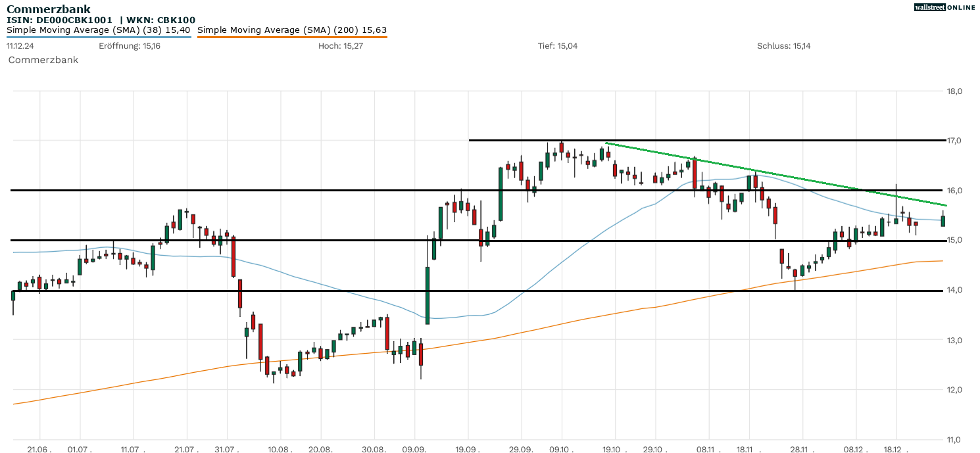Select the ISIN DE000CBK1001 text

pos(59,20)
